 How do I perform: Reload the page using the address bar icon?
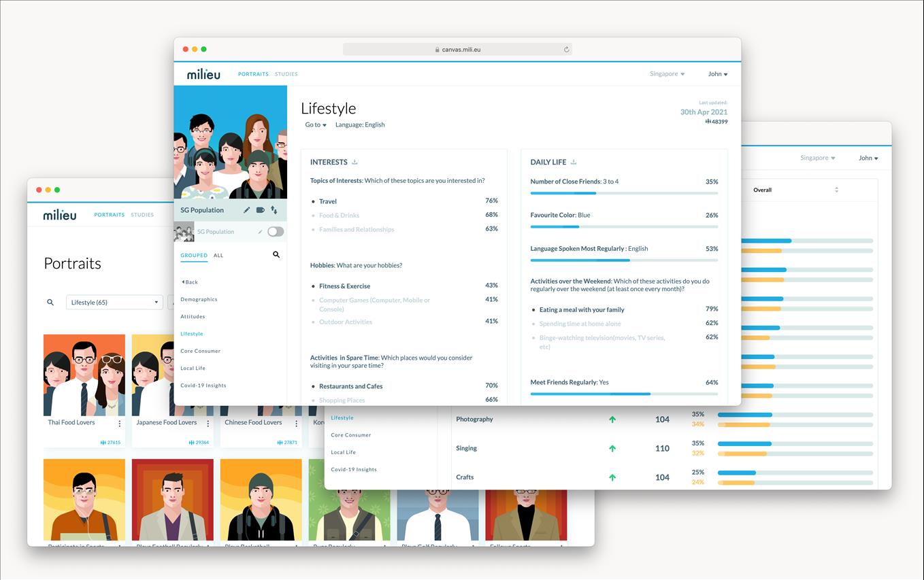pos(566,50)
